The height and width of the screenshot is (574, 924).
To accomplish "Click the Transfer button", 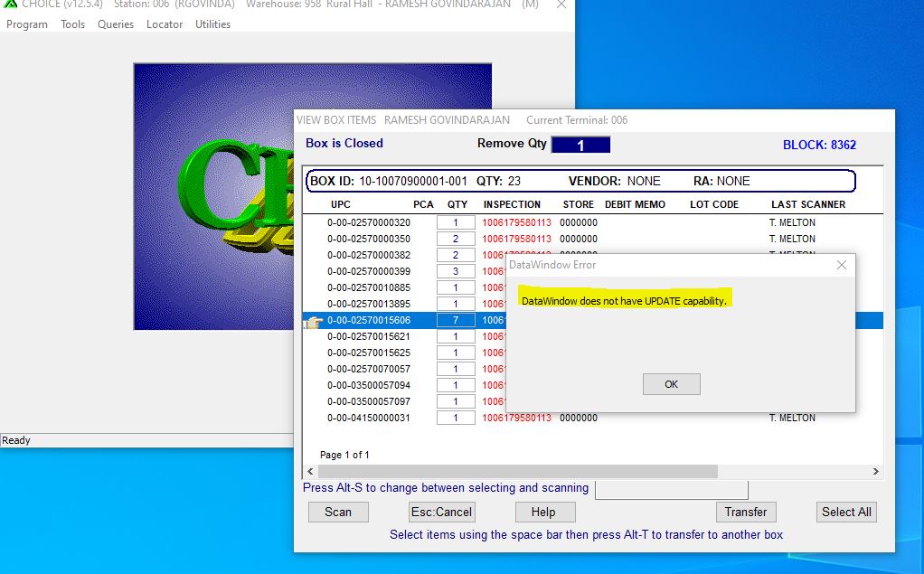I will [x=745, y=512].
